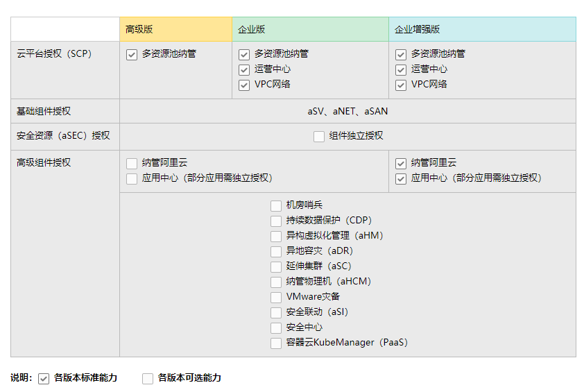Click the 企业增强版 blue column header
Viewport: 584px width, 392px height.
point(482,29)
